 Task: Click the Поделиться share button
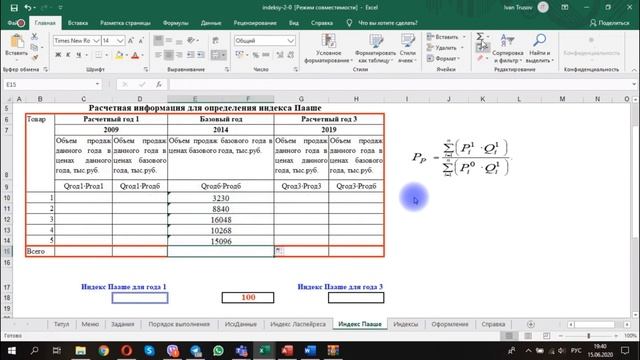tap(609, 23)
